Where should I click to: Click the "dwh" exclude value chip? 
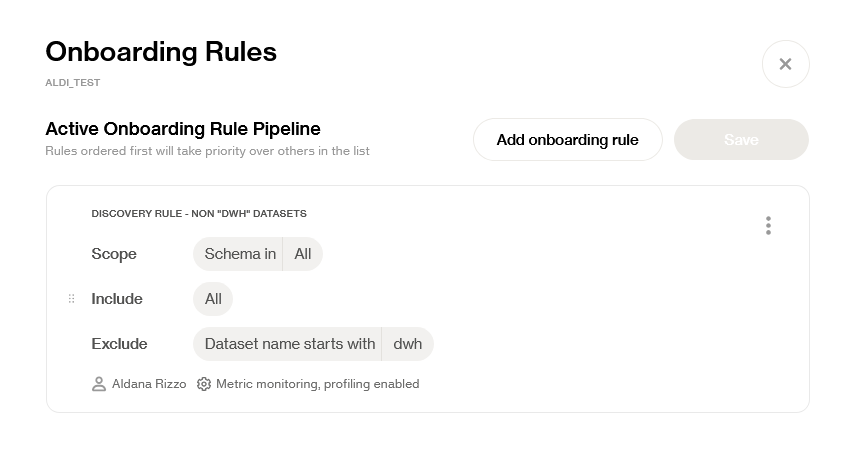tap(408, 344)
